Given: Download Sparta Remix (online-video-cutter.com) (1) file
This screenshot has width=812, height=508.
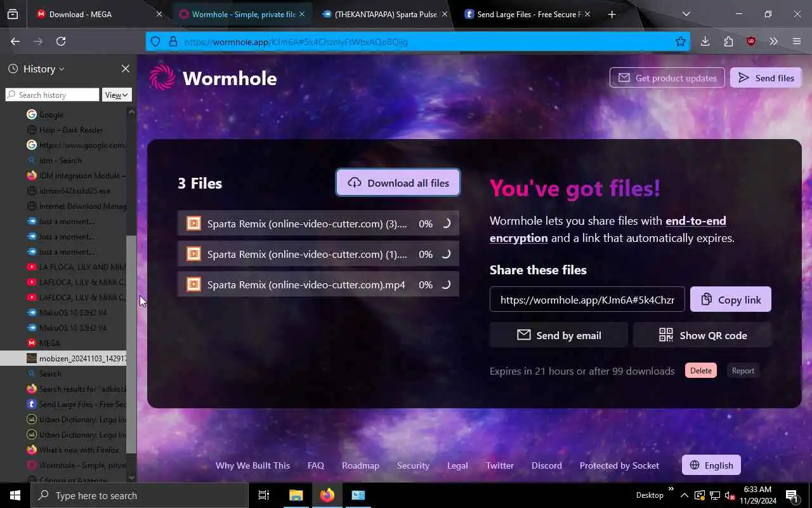Looking at the screenshot, I should 318,254.
